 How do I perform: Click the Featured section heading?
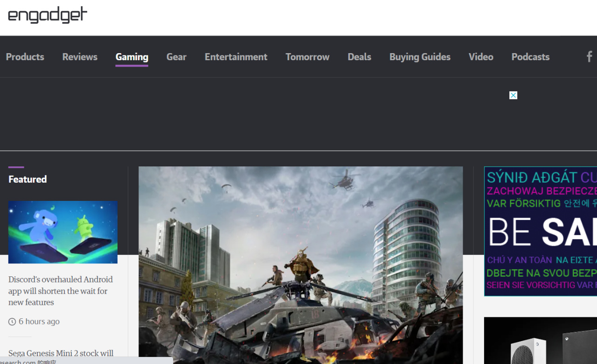[28, 179]
